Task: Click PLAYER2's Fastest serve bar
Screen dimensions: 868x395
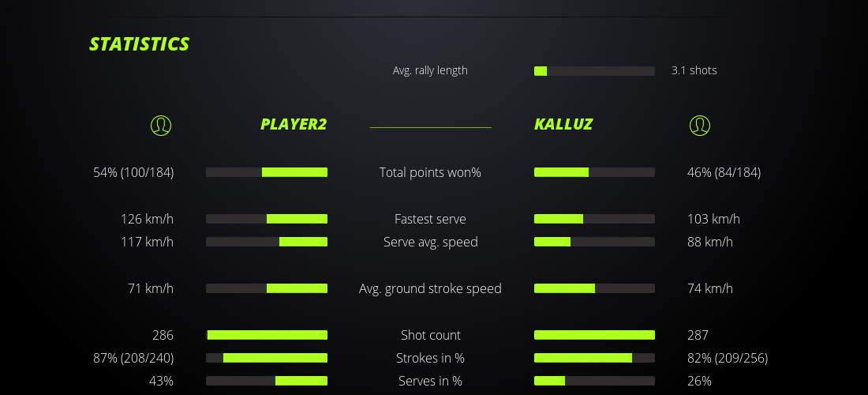Action: tap(267, 219)
